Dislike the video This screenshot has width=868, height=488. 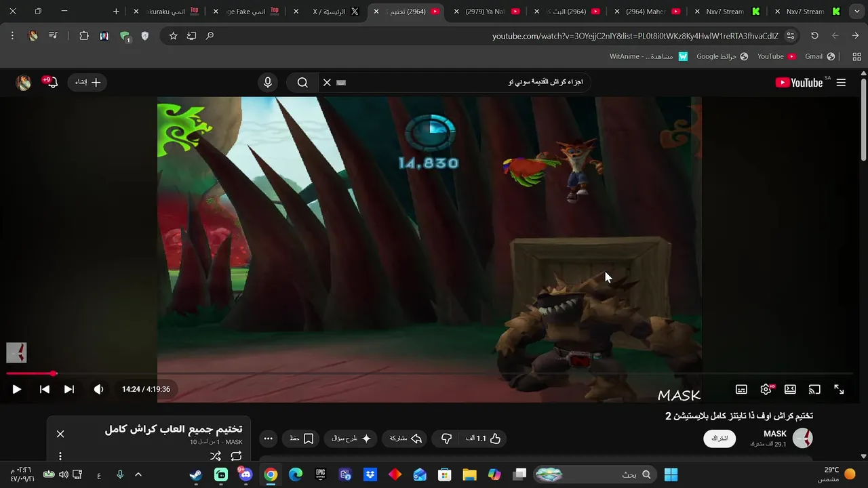(x=446, y=439)
